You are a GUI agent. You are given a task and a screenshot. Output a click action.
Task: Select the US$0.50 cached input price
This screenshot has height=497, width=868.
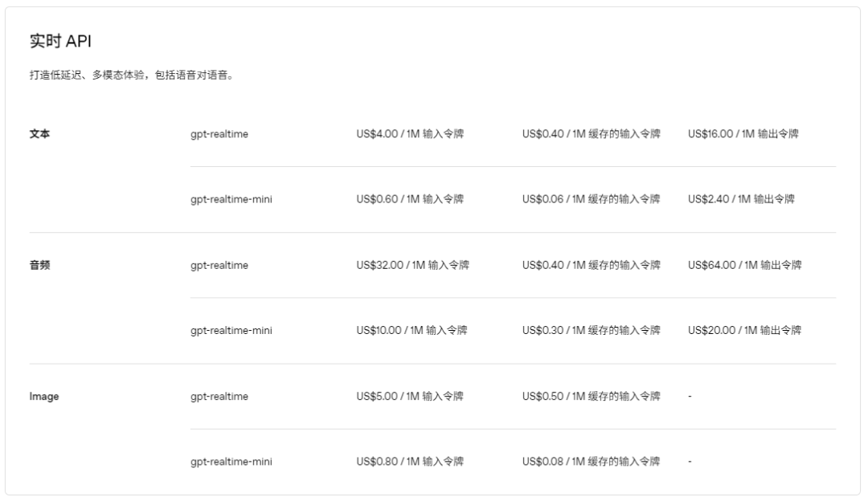coord(591,397)
